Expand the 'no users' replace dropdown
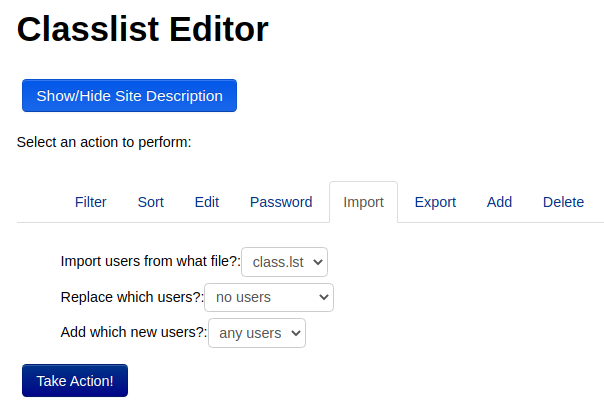Viewport: 604px width, 415px height. (269, 297)
